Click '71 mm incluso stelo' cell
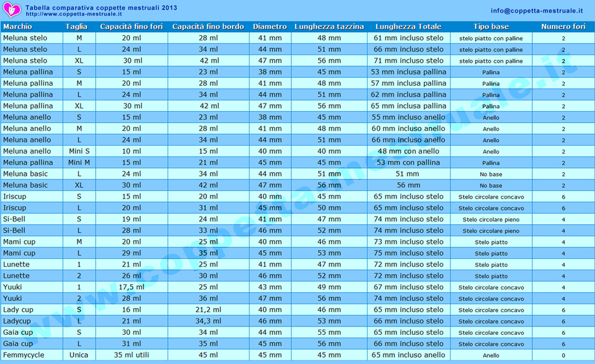 408,61
